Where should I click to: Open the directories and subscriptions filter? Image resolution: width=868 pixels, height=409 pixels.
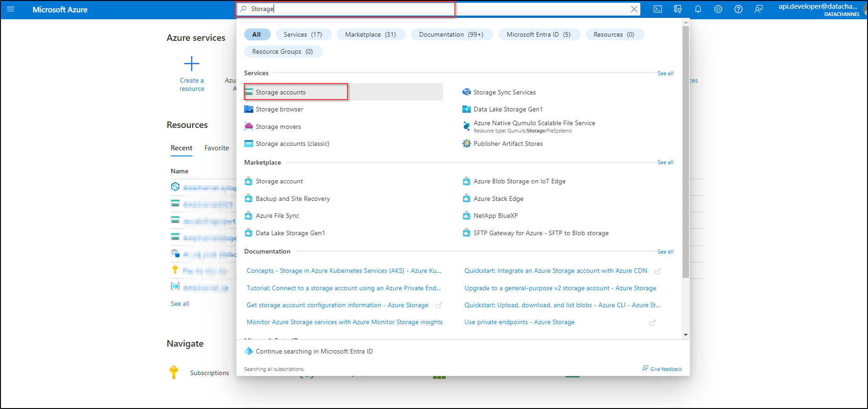[x=678, y=9]
